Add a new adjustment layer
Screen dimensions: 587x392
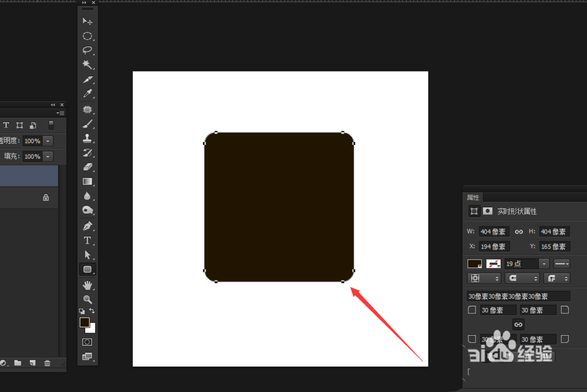coord(3,363)
